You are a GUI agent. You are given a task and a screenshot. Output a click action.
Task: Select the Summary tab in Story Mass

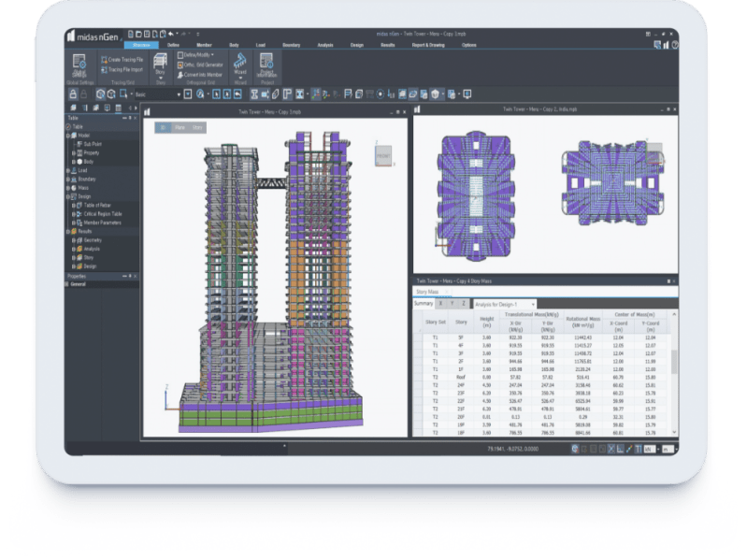click(x=424, y=303)
